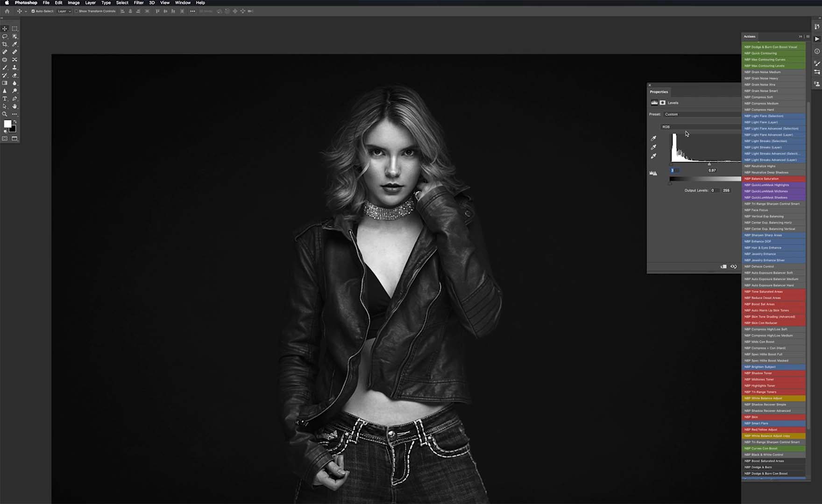Choose the Clone Stamp tool
The height and width of the screenshot is (504, 822).
click(x=14, y=68)
